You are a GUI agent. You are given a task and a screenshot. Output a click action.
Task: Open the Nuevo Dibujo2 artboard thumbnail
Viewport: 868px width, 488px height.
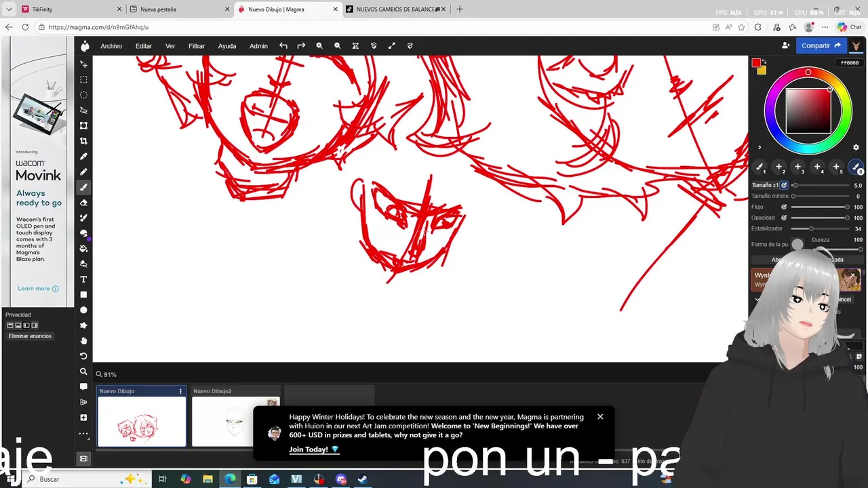(x=235, y=422)
